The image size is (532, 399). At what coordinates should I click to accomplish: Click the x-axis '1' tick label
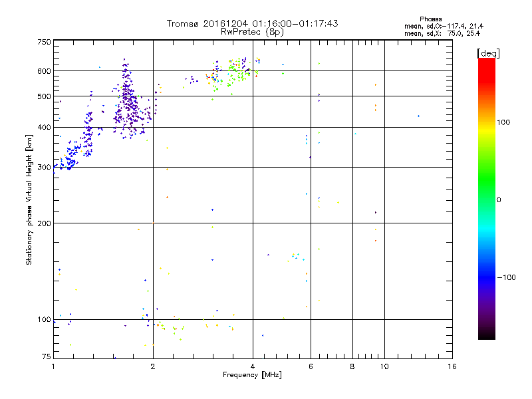coord(53,366)
